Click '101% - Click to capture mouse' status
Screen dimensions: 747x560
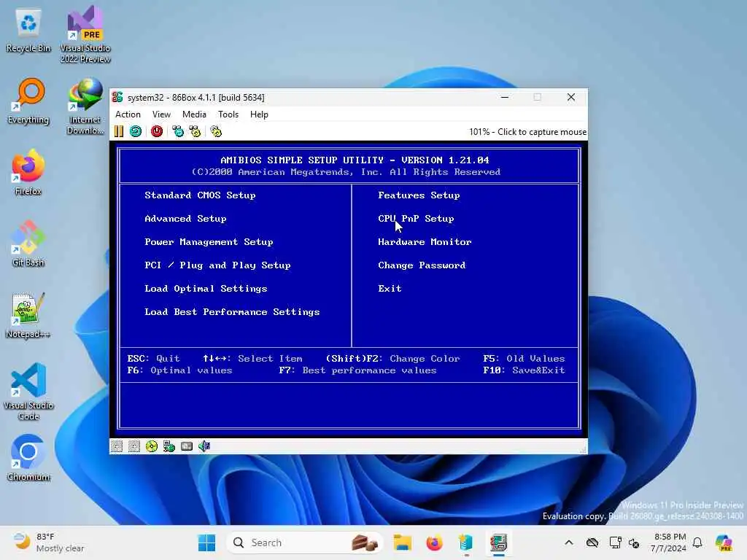pyautogui.click(x=527, y=132)
